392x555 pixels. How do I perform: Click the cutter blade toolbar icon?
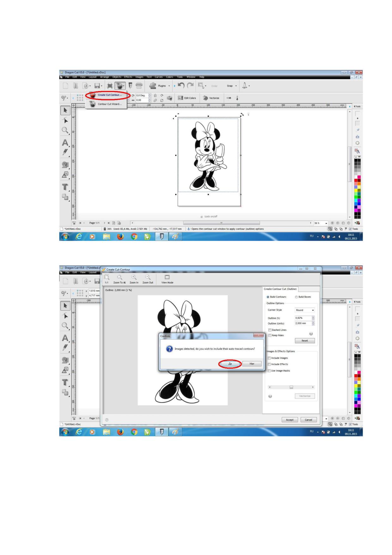tap(130, 85)
